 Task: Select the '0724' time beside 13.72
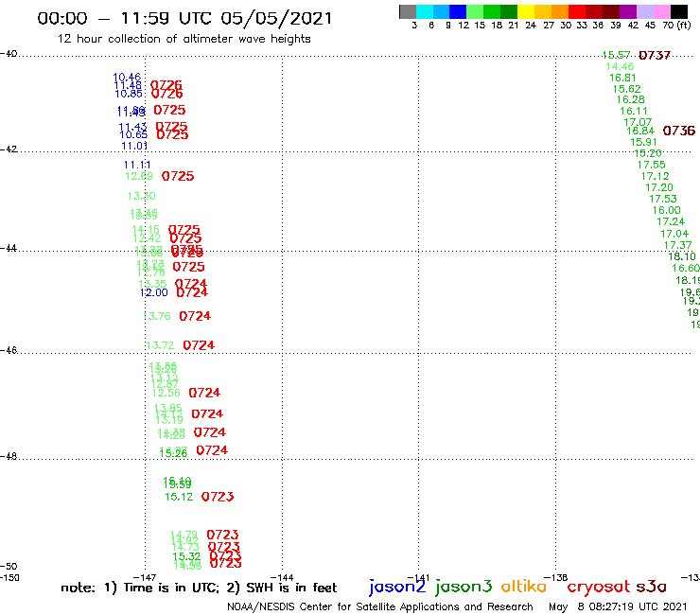(199, 345)
